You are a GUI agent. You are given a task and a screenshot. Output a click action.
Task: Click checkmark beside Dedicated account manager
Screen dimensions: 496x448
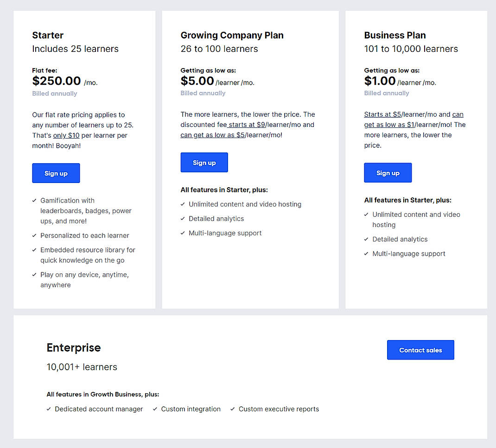click(x=48, y=409)
